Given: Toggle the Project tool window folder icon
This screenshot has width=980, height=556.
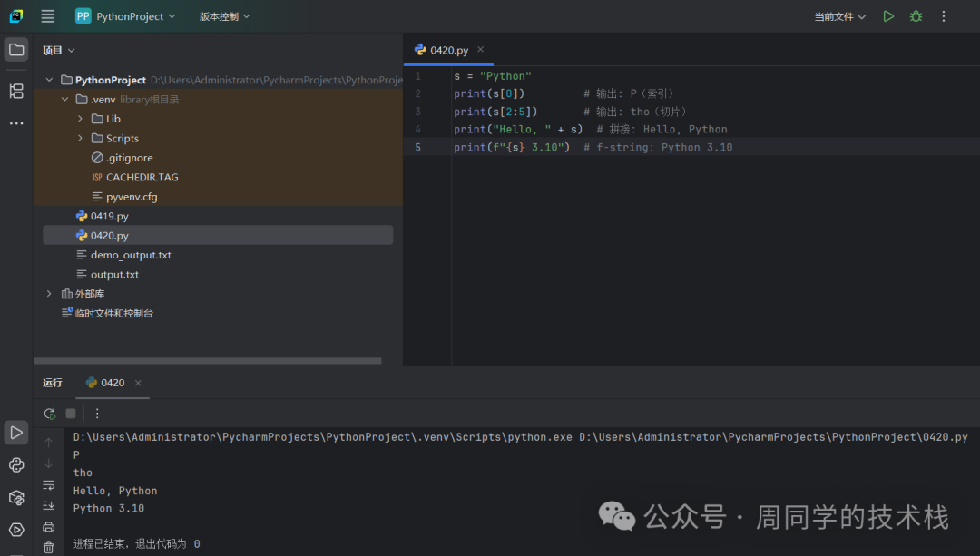Looking at the screenshot, I should [16, 50].
